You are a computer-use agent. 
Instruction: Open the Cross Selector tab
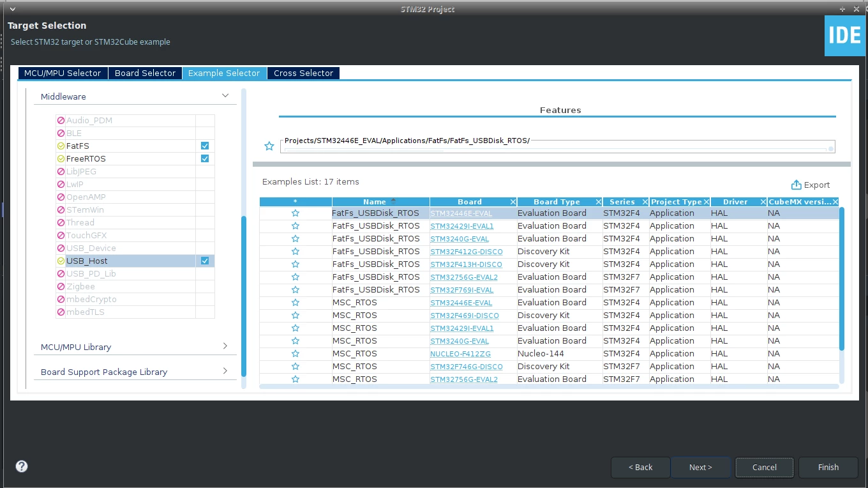pos(303,73)
